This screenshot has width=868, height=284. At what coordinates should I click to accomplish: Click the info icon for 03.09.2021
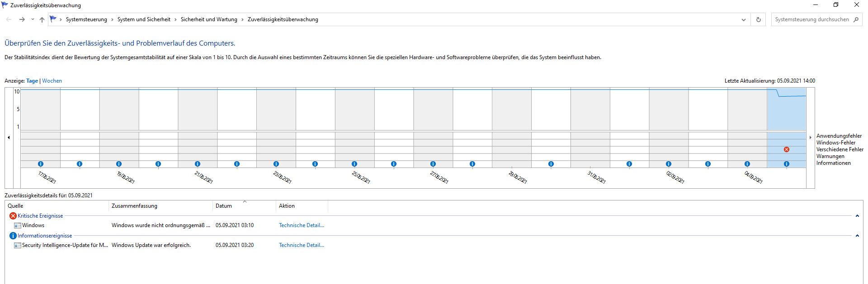[708, 164]
